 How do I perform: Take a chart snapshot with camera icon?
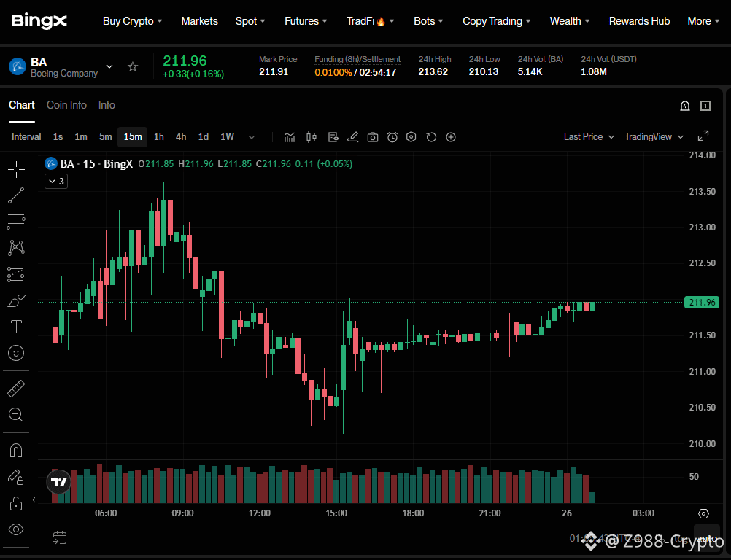pos(373,137)
